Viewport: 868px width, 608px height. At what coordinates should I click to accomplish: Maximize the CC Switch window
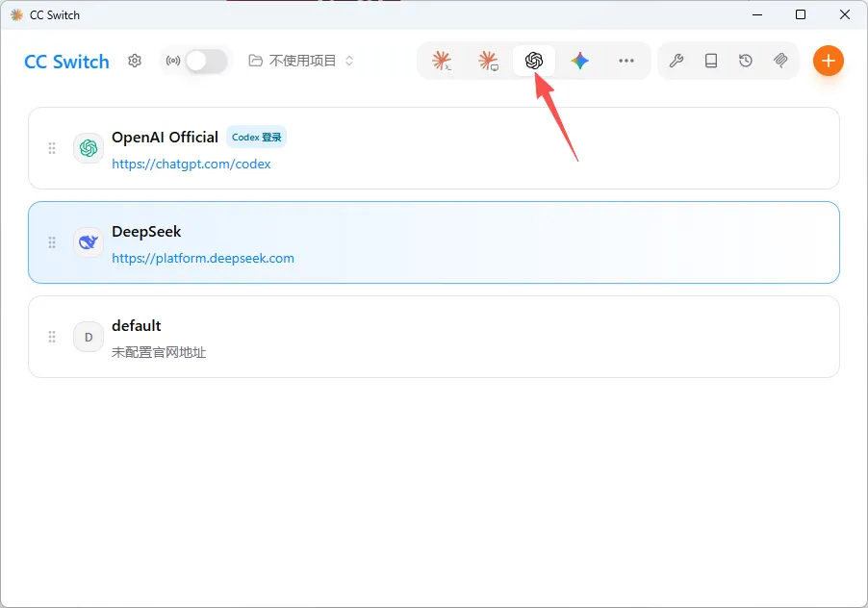801,14
